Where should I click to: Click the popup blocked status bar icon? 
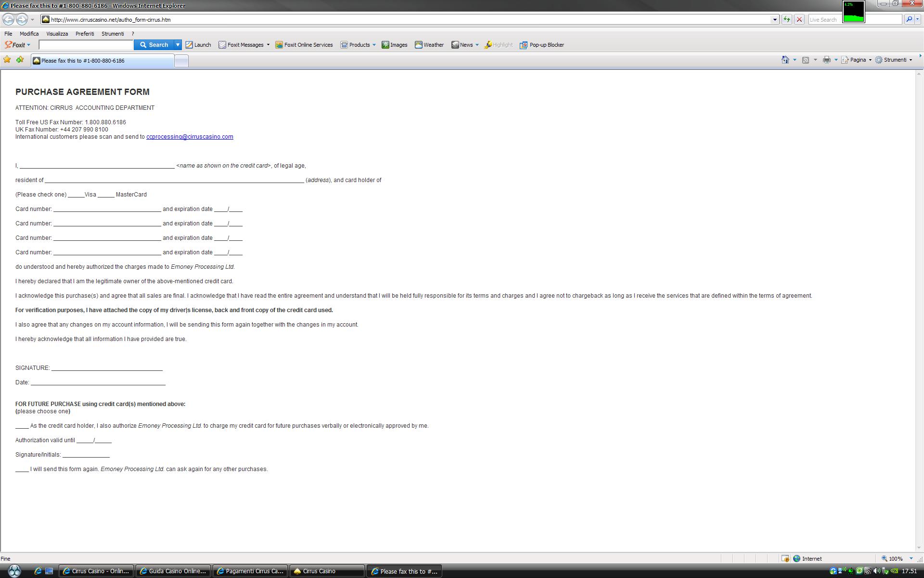785,559
